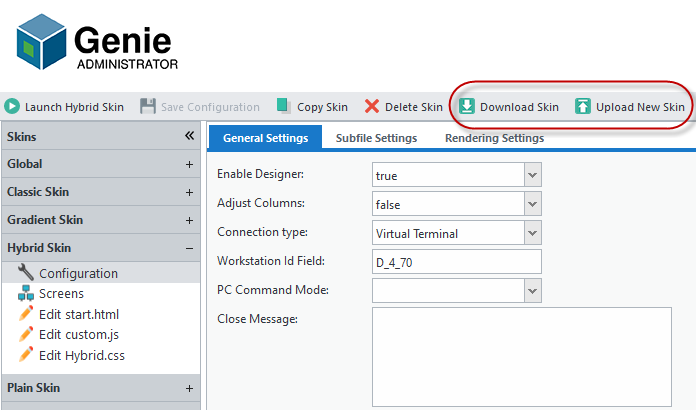696x410 pixels.
Task: Expand the Plain Skin section
Action: tap(190, 388)
